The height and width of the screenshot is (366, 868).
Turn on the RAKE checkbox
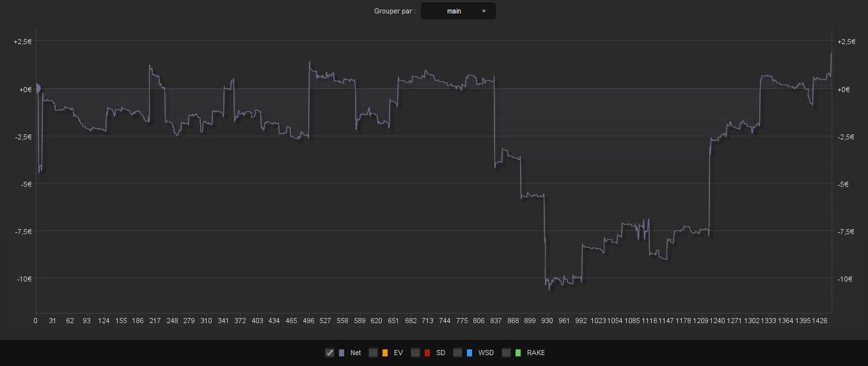coord(507,353)
